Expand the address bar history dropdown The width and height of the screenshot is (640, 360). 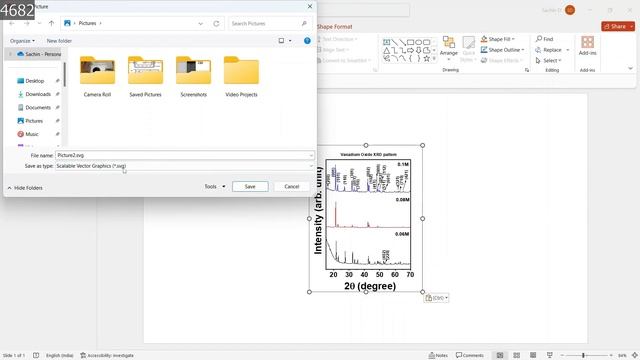[x=200, y=24]
